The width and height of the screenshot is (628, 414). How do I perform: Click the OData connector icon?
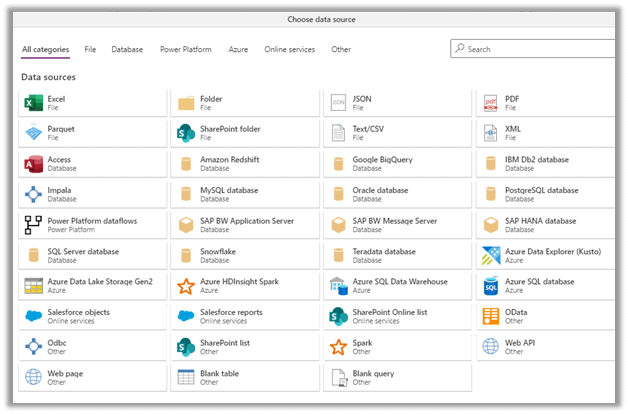(490, 316)
